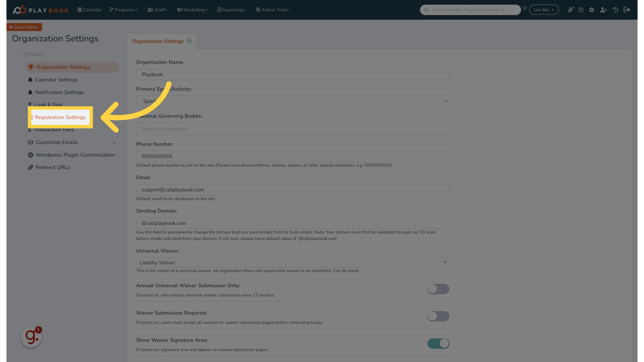Viewport: 644px width, 362px height.
Task: Toggle Waiver Submission Required on
Action: tap(438, 316)
